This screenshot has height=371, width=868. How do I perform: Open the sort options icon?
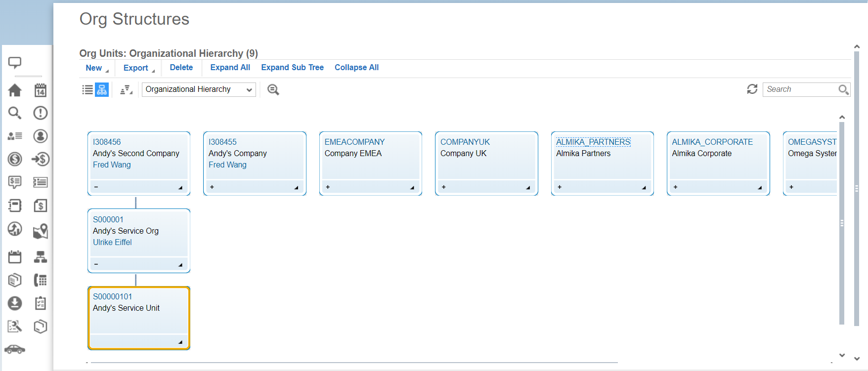pos(126,89)
